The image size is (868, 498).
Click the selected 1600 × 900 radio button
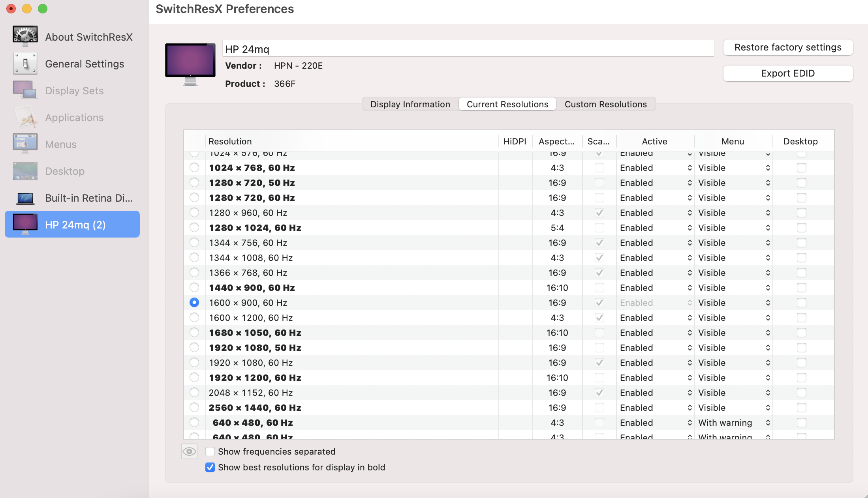click(x=194, y=303)
